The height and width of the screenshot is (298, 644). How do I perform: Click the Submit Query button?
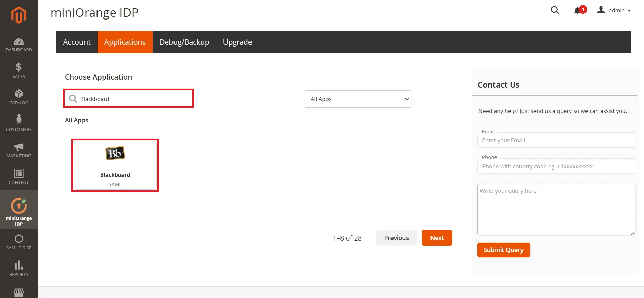coord(504,250)
